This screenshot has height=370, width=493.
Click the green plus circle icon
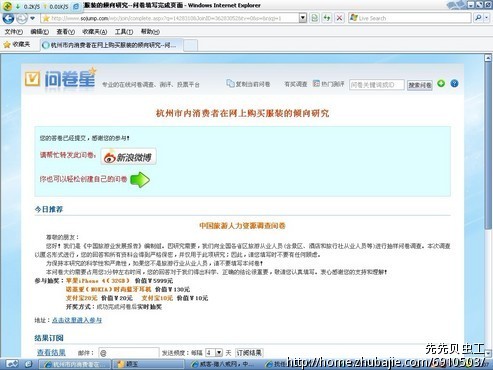441,83
